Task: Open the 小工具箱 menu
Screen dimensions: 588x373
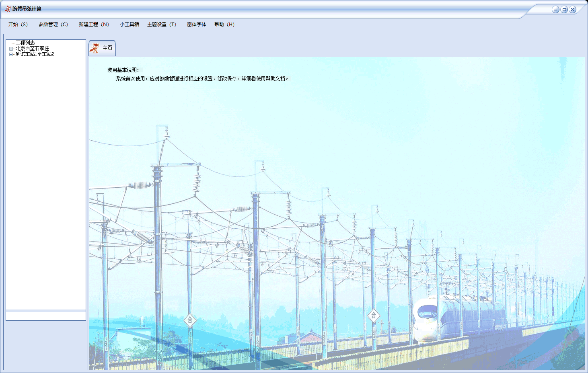Action: [129, 25]
